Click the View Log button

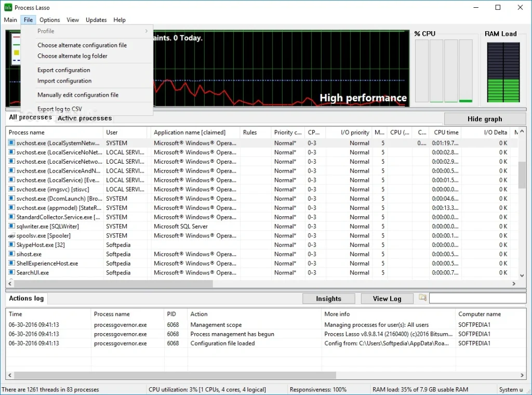coord(387,298)
